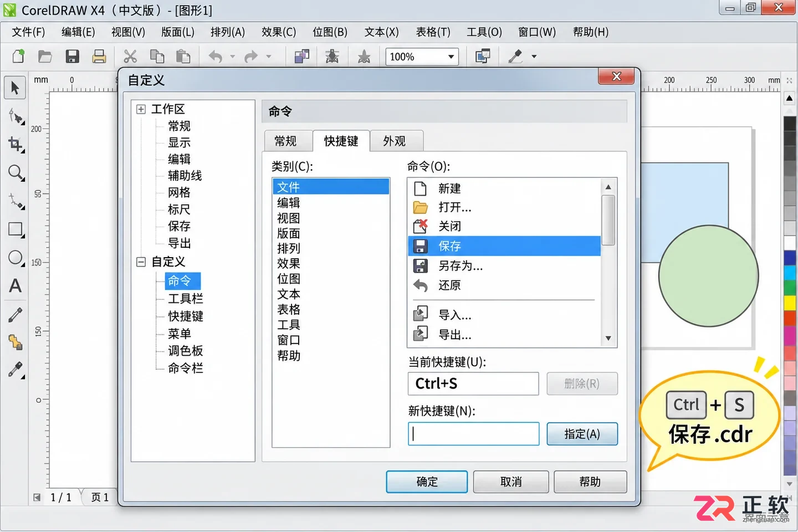Screen dimensions: 798x532
Task: Select the Rectangle tool
Action: tap(16, 230)
